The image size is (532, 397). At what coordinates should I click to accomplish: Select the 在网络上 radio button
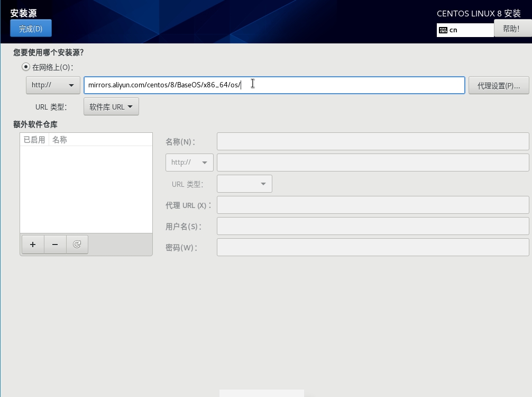(x=26, y=67)
